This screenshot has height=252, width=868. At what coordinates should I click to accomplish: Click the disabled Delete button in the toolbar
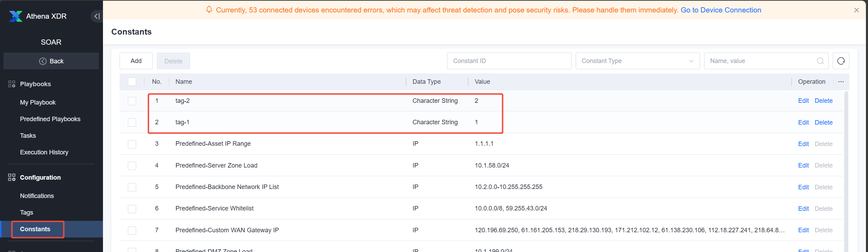pos(173,61)
